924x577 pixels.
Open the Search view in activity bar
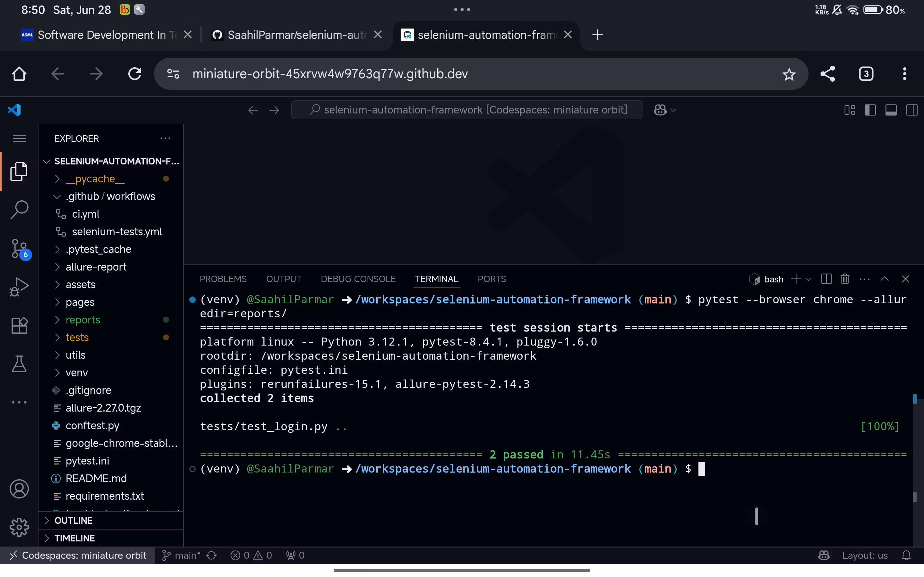pyautogui.click(x=19, y=210)
